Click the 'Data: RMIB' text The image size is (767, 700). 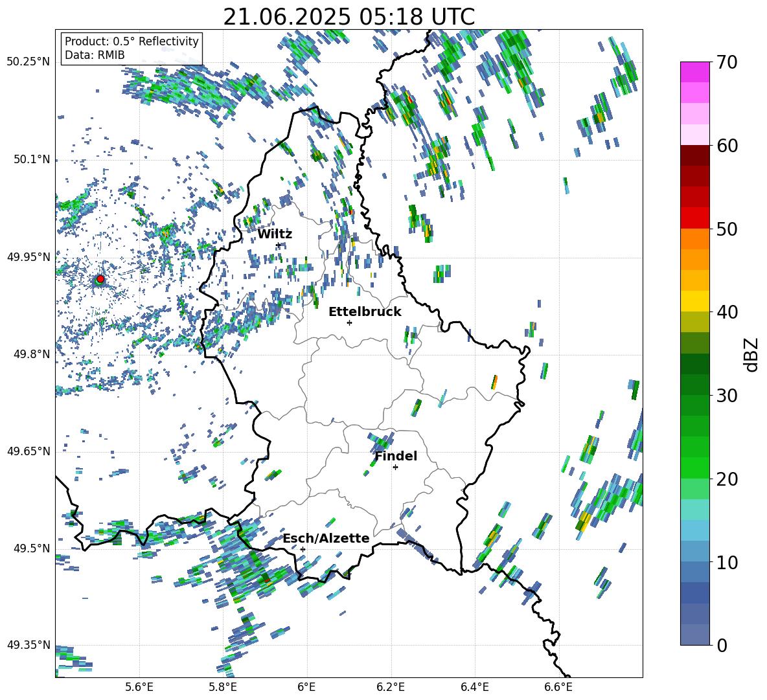[95, 55]
